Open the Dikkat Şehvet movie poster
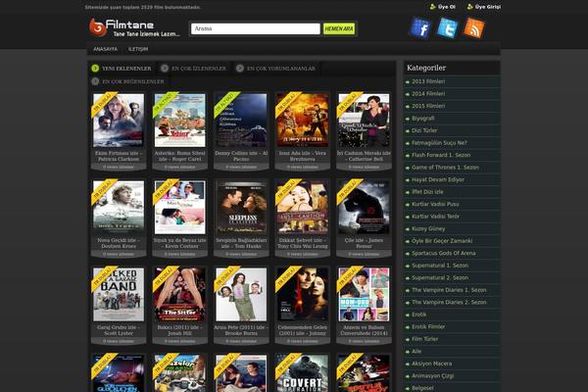This screenshot has height=392, width=588. (x=303, y=207)
